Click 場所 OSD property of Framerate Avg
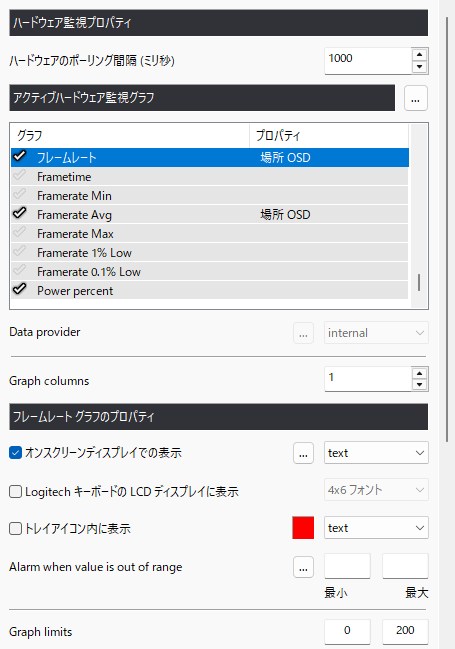 tap(285, 214)
